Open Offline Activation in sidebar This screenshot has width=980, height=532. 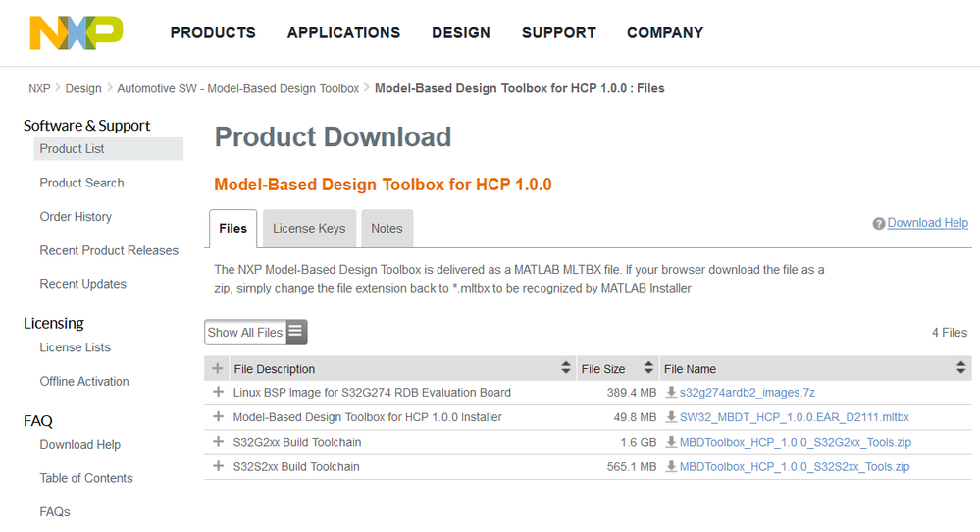pos(84,381)
